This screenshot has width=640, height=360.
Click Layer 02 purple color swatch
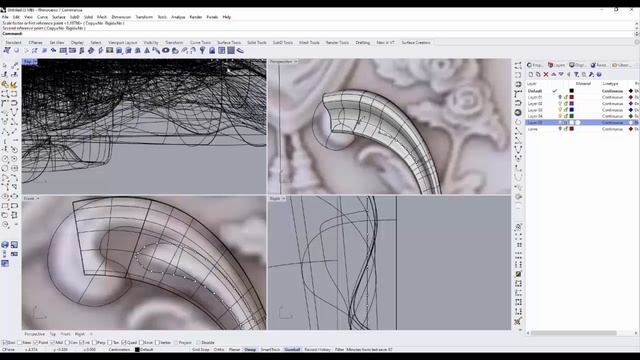pyautogui.click(x=571, y=104)
